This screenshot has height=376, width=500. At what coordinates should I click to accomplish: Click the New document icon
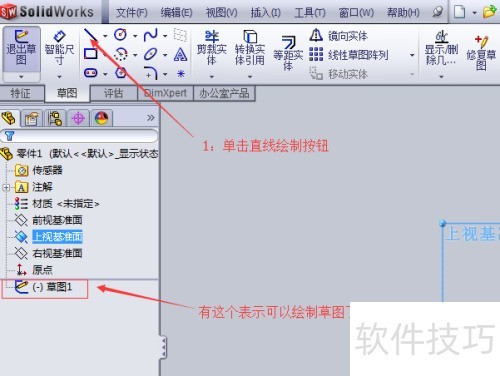click(x=460, y=12)
